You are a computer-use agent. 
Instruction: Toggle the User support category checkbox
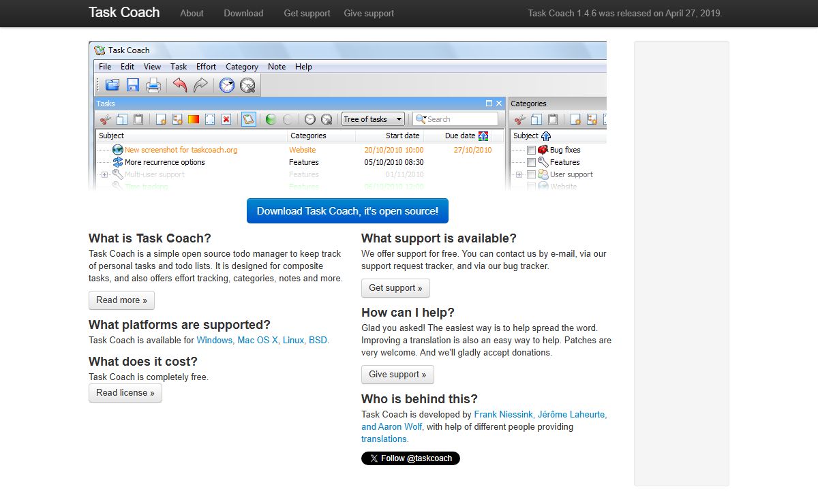point(532,175)
